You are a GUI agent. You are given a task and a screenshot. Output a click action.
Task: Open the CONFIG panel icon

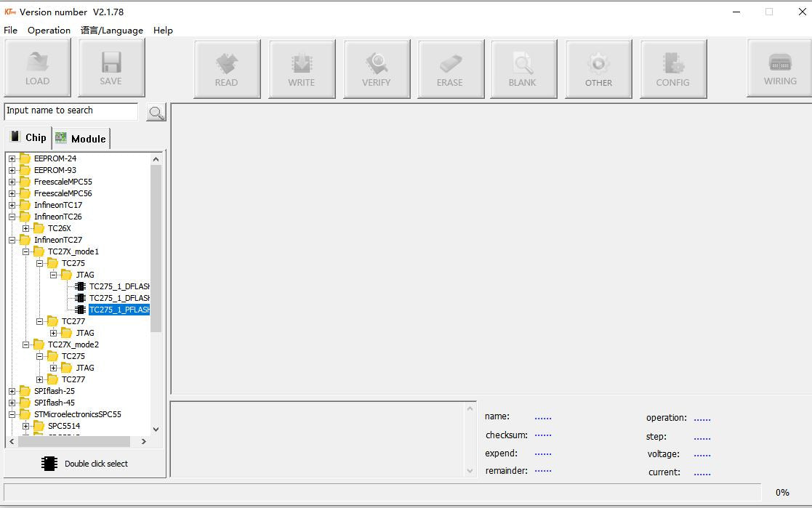[672, 68]
